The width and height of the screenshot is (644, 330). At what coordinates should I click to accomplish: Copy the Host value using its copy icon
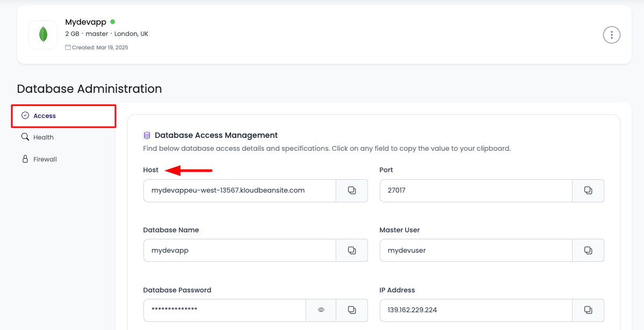click(x=352, y=190)
